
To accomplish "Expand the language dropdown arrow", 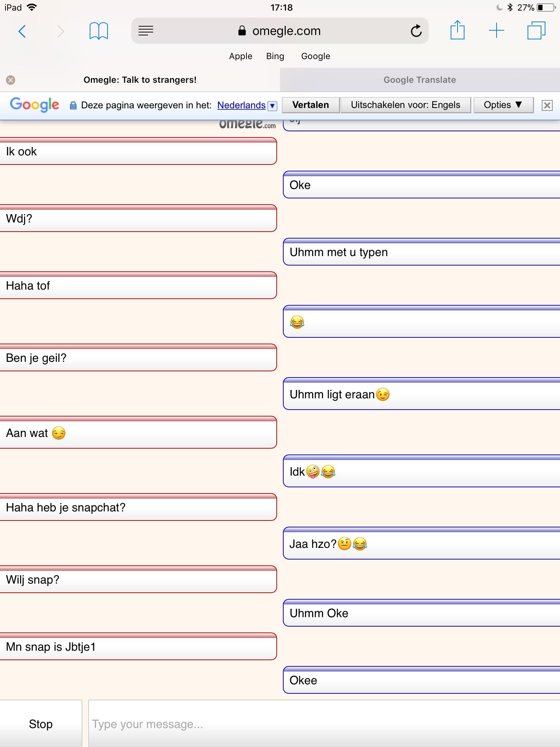I will (x=272, y=106).
